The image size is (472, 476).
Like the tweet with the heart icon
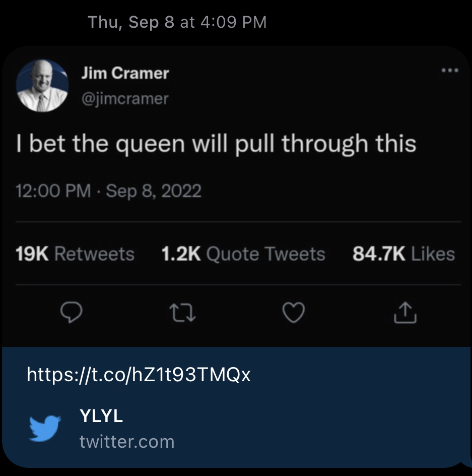pyautogui.click(x=293, y=314)
